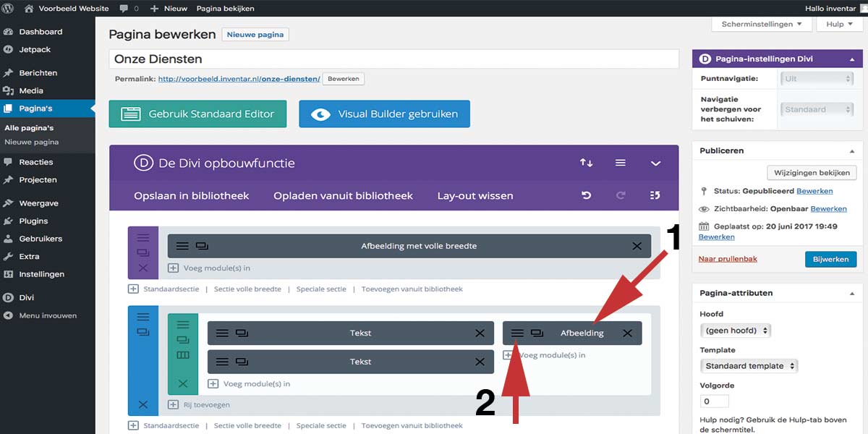The height and width of the screenshot is (434, 868).
Task: Collapse the Publiceren box
Action: coord(851,150)
